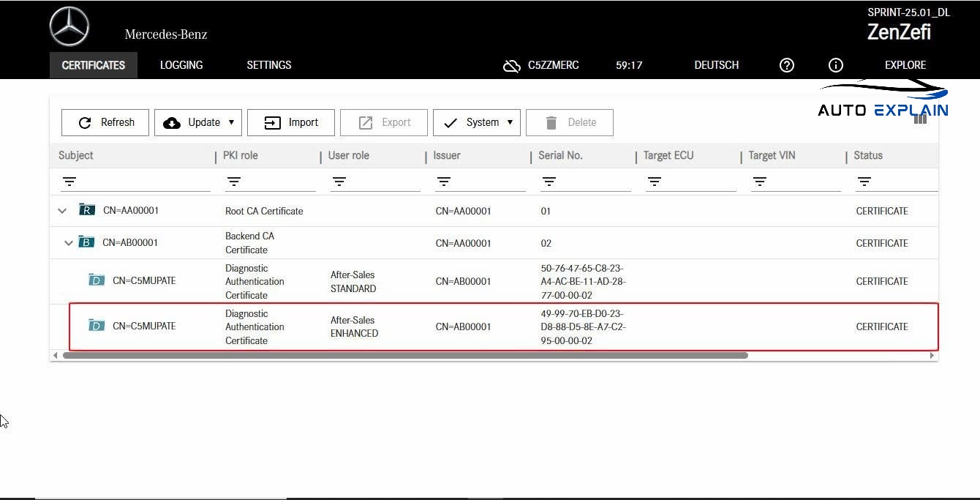Open the SETTINGS tab
The width and height of the screenshot is (980, 500).
point(269,65)
